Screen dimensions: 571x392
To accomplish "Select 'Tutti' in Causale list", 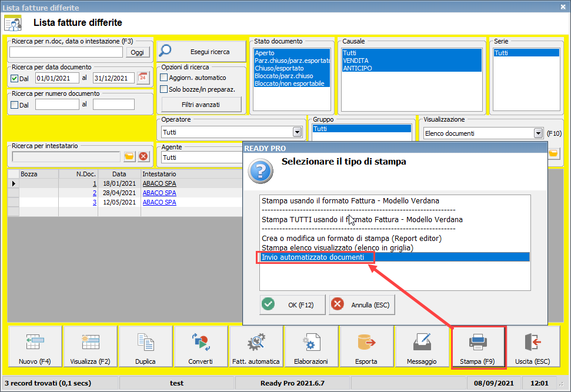I will [x=412, y=53].
